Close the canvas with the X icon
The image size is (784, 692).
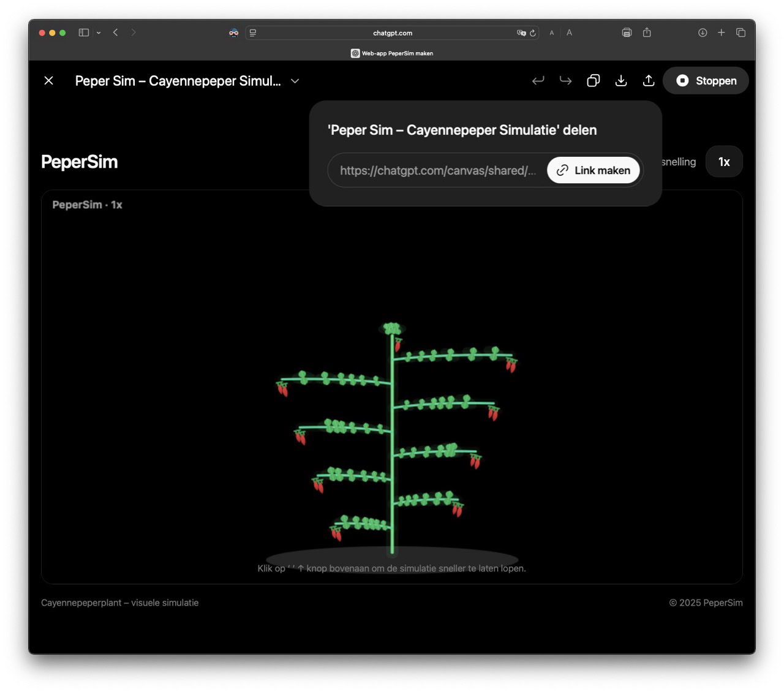[x=49, y=81]
